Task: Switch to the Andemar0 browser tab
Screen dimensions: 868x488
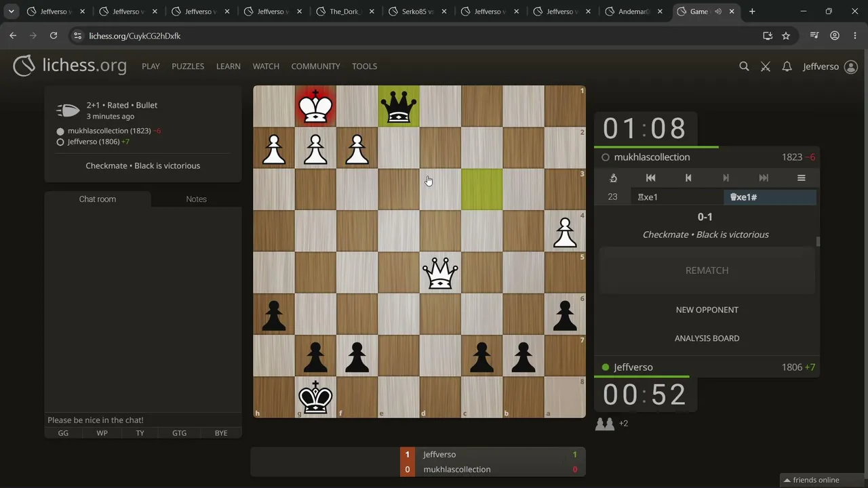Action: pos(635,12)
